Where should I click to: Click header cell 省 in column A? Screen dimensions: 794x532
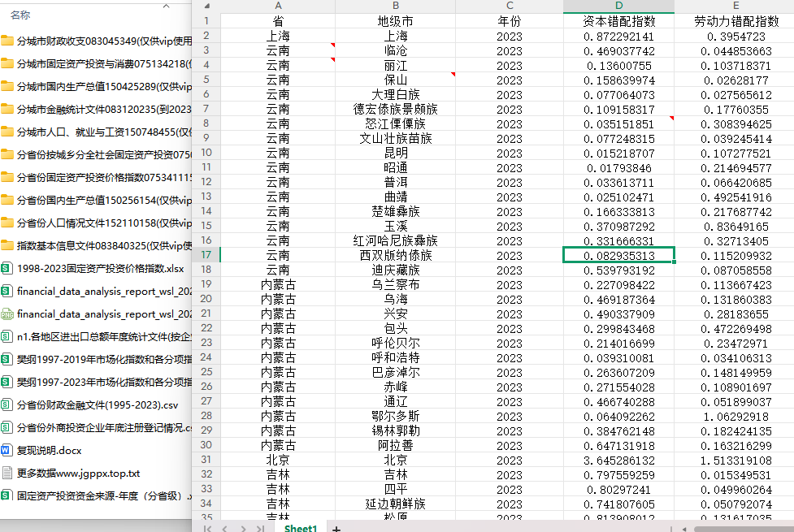278,21
